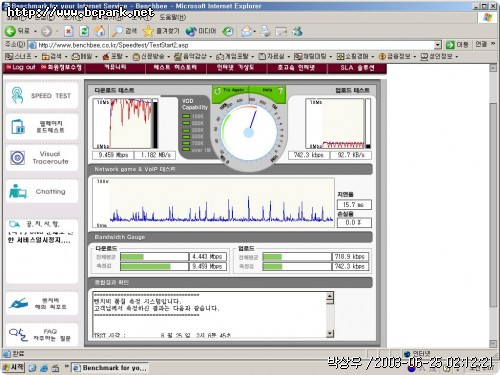The width and height of the screenshot is (500, 375).
Task: Open the 자료실 links folder
Action: pos(274,56)
